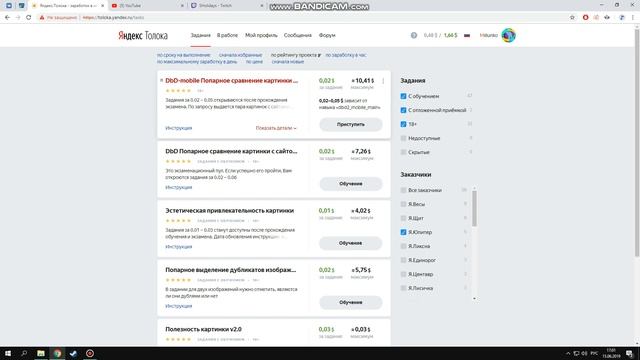Click Chrome icon in taskbar
Viewport: 640px width, 360px height.
(57, 353)
